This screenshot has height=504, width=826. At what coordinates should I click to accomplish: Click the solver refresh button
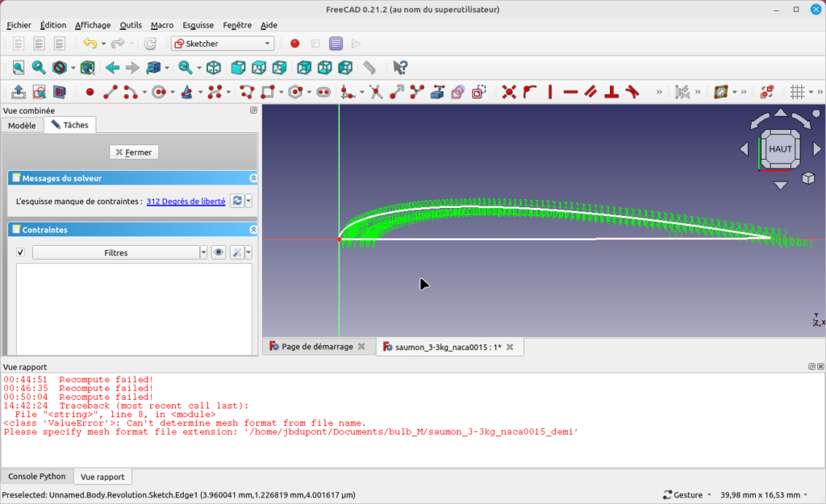pos(238,201)
